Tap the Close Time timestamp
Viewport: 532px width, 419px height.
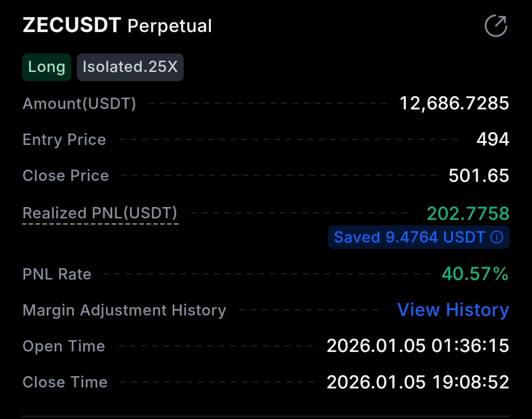(x=418, y=382)
